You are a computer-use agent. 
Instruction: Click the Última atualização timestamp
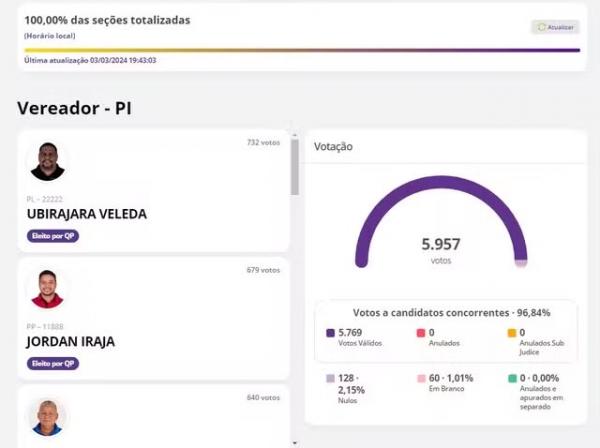(90, 60)
